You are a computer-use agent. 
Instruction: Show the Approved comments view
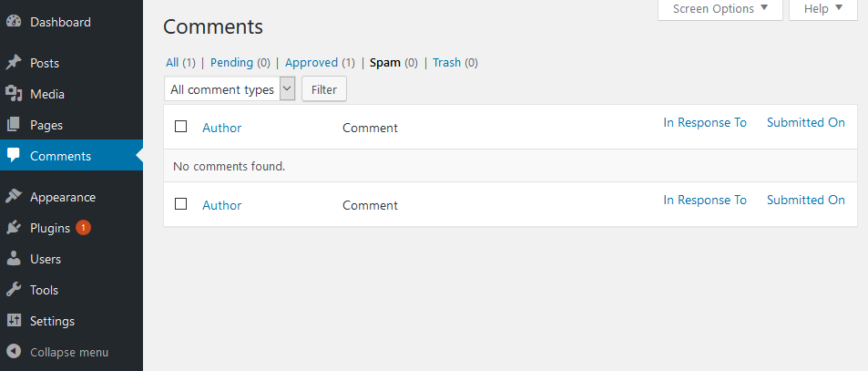point(311,63)
